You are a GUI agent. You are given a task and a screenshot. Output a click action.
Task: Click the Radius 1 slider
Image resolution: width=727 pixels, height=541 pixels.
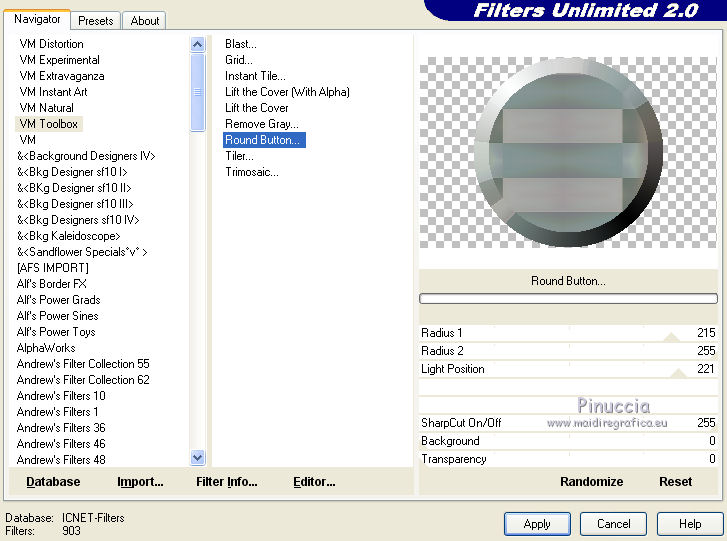(568, 333)
